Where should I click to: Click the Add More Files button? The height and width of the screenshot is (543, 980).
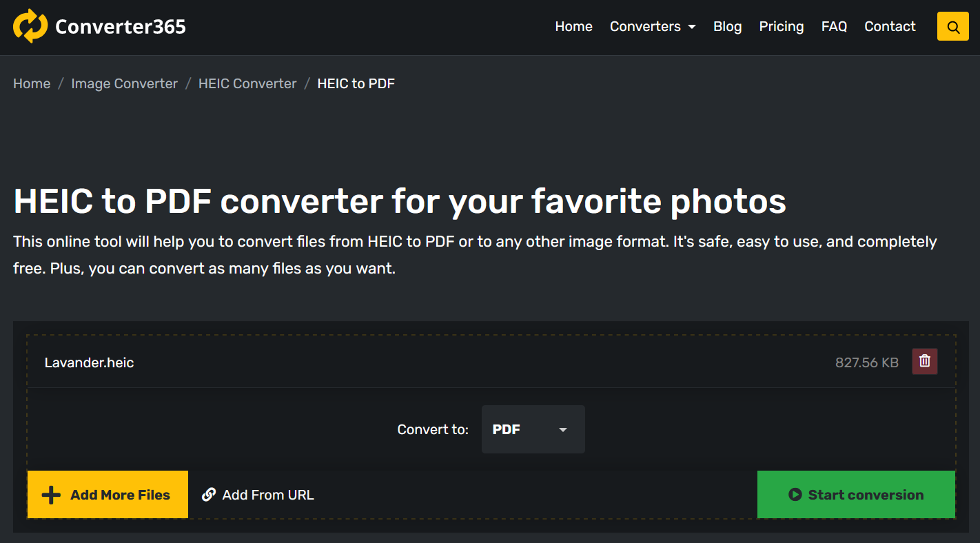coord(108,494)
